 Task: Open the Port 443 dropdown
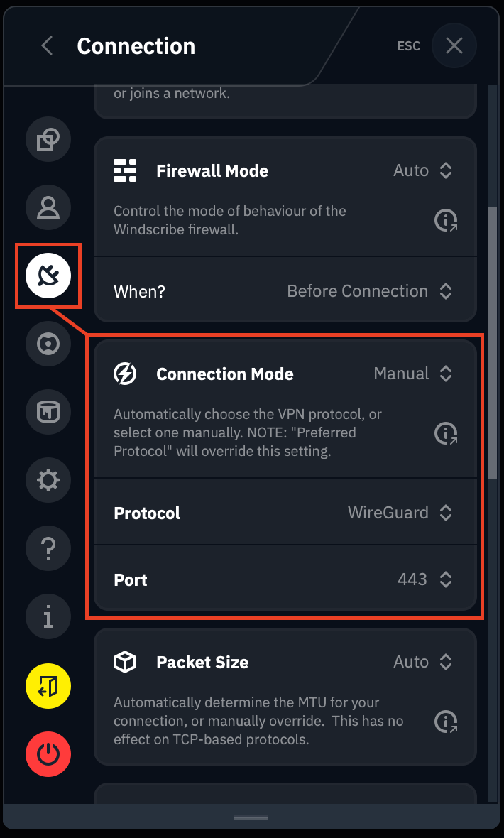pyautogui.click(x=424, y=579)
